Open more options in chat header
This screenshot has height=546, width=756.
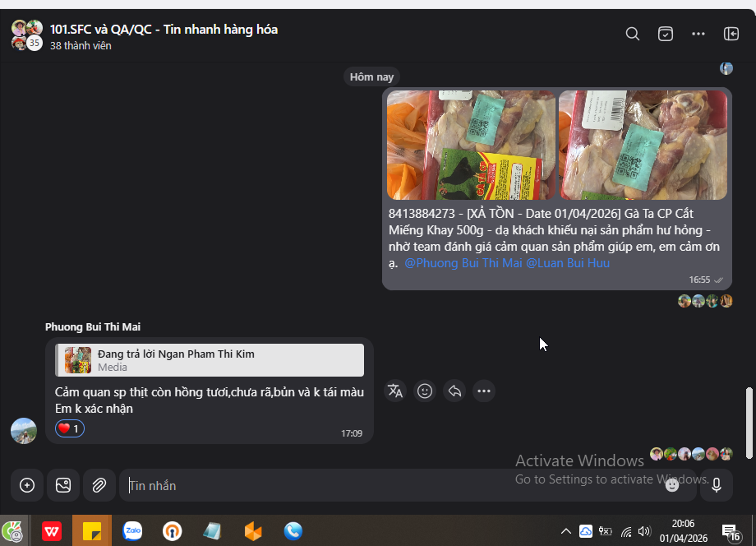698,34
